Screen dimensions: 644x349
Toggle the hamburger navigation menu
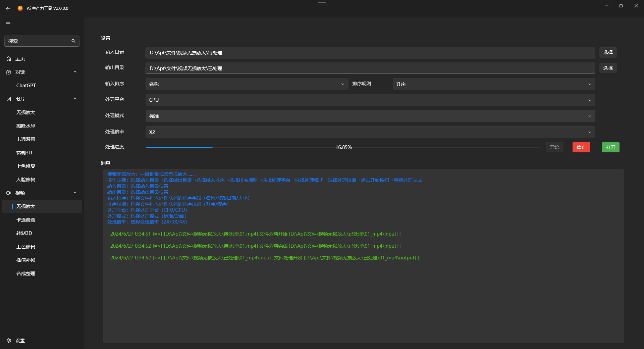point(8,23)
